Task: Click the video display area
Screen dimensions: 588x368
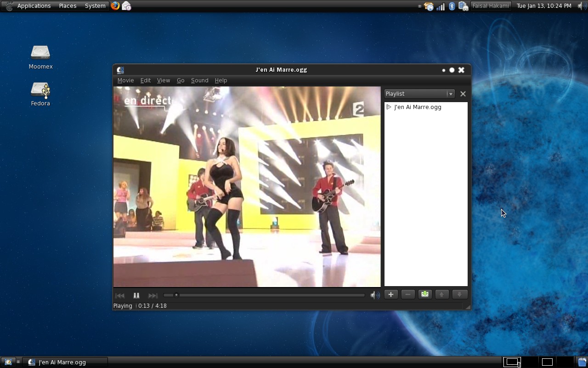Action: [x=247, y=187]
